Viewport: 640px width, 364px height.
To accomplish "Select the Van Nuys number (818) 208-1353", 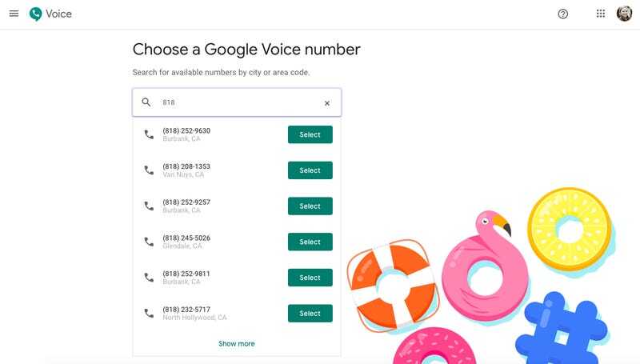I will pos(310,170).
